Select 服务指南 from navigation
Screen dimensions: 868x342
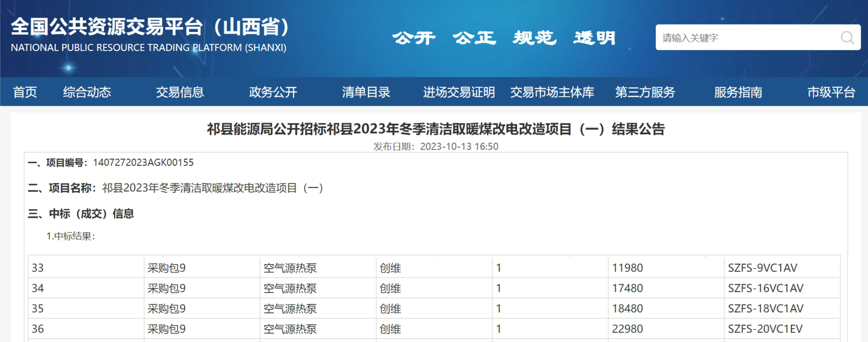(738, 92)
